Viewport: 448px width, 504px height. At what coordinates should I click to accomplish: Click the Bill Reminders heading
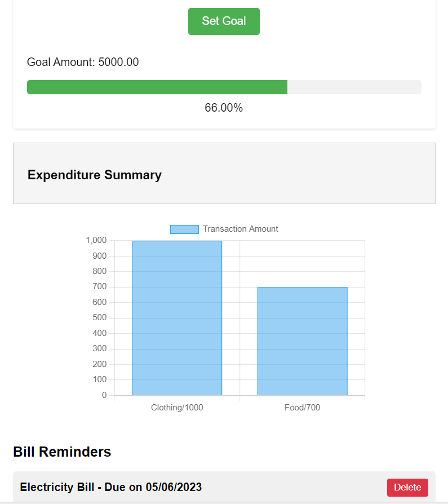tap(62, 452)
